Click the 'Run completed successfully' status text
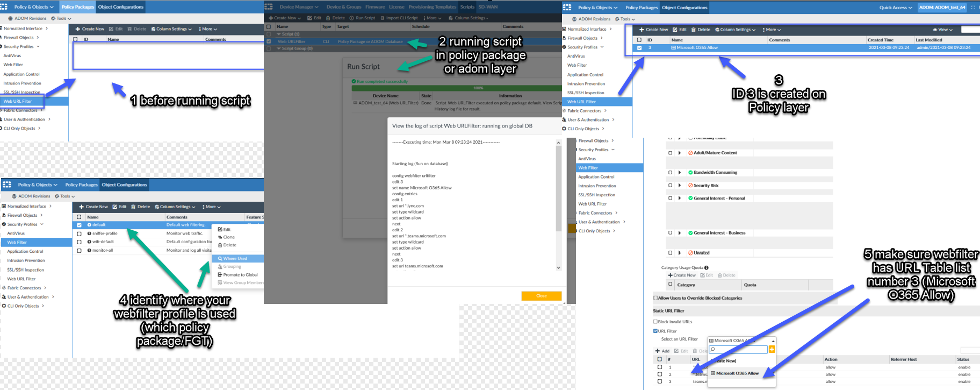Viewport: 980px width, 390px height. [x=382, y=82]
